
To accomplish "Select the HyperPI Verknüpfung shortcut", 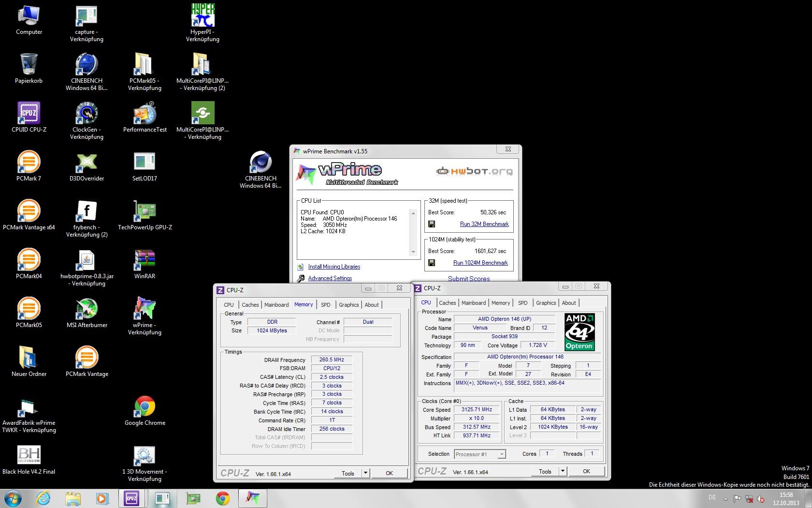I will (x=203, y=23).
